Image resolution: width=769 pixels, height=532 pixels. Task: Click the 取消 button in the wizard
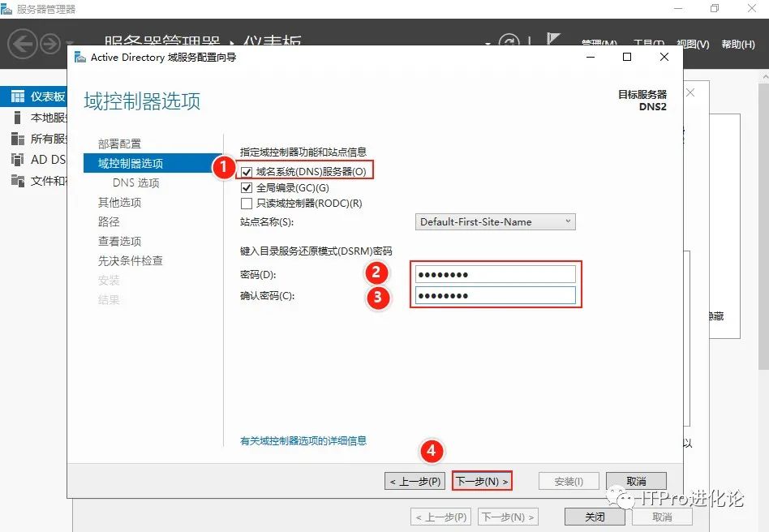click(636, 481)
